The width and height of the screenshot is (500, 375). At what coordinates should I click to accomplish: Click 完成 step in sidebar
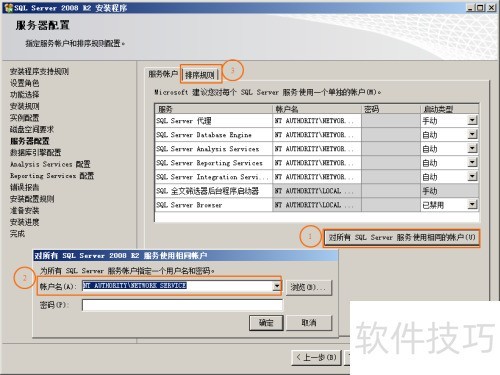(17, 234)
